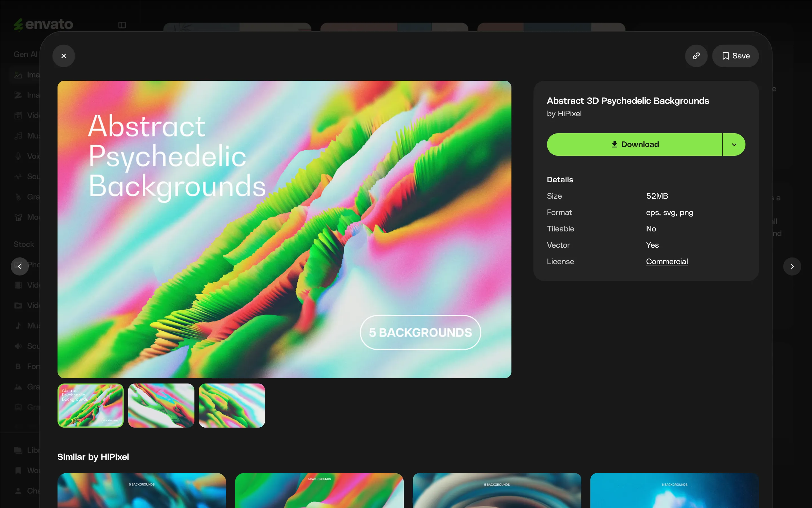Open the Gen AI image edit squiggle icon

pos(18,95)
